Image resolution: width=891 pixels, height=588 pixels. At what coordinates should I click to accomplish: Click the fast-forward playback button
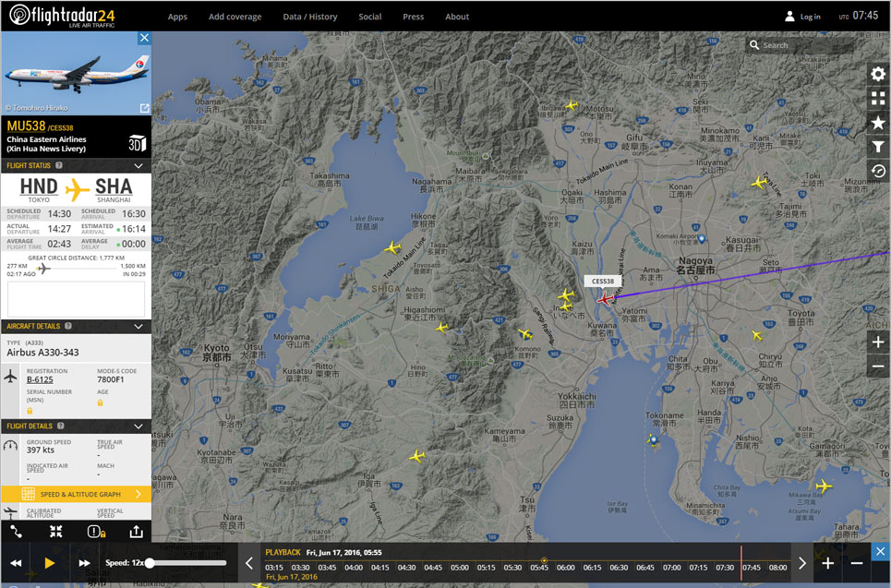point(84,563)
